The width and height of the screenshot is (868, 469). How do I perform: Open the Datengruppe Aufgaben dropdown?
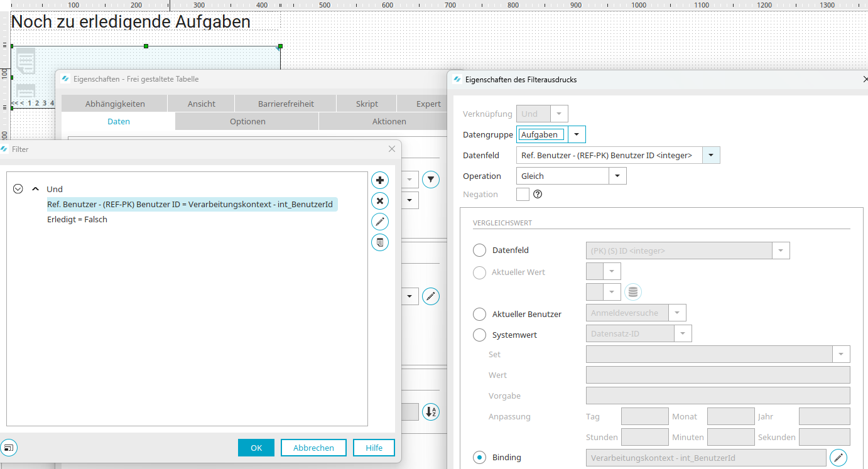point(577,134)
